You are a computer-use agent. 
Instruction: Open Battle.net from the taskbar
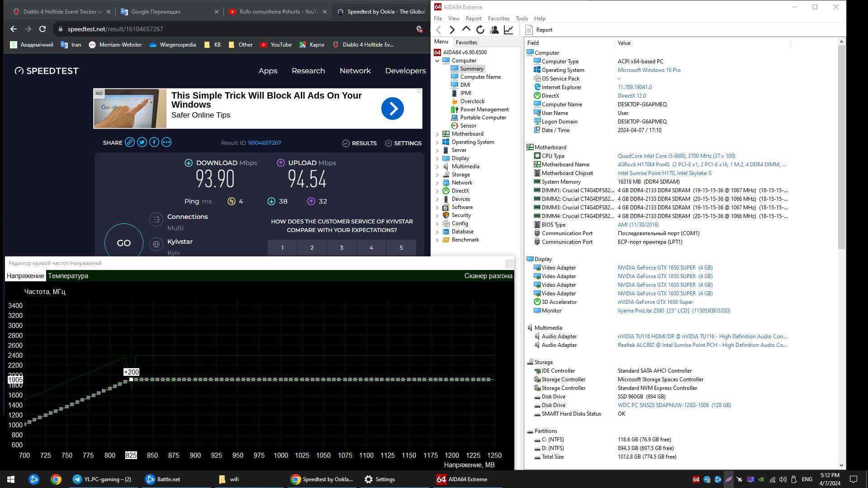click(162, 479)
